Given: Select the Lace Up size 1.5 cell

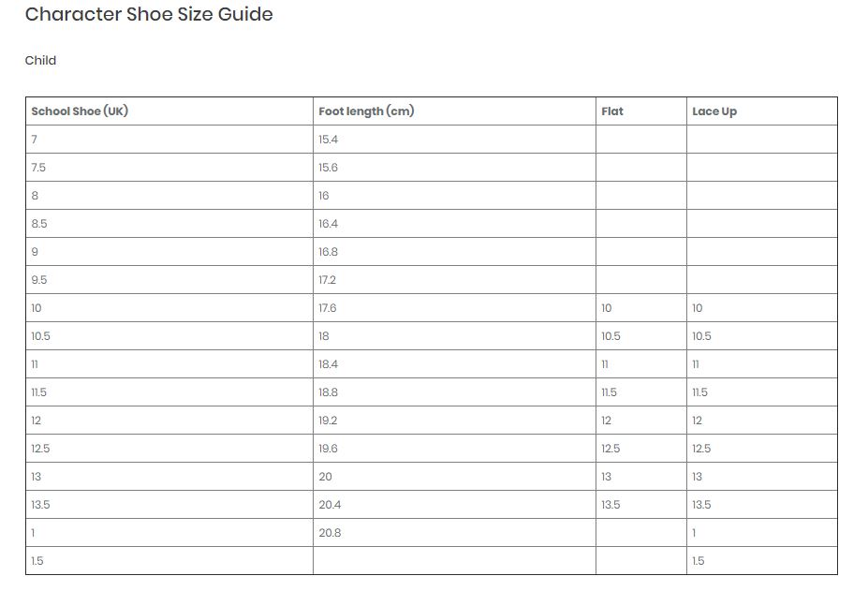Looking at the screenshot, I should [761, 560].
